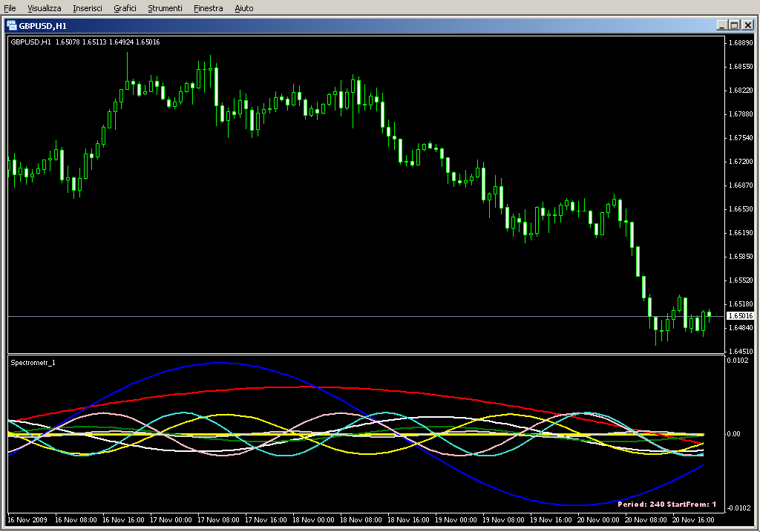Image resolution: width=760 pixels, height=532 pixels.
Task: Click the 17 Nov 00:00 time label
Action: (171, 519)
